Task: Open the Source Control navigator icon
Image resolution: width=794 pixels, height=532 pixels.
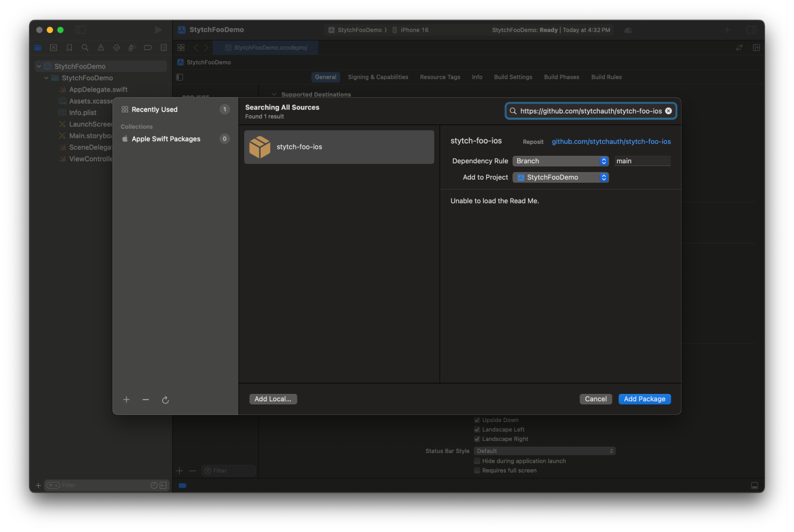Action: click(x=54, y=48)
